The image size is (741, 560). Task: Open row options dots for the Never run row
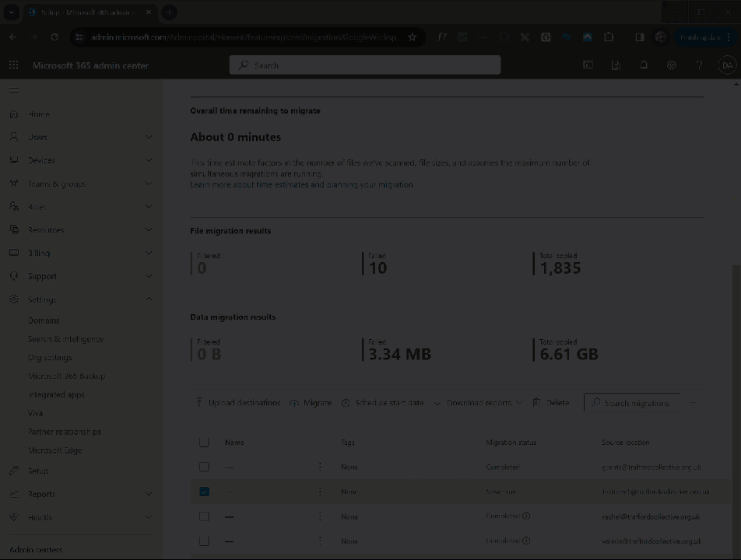[320, 492]
